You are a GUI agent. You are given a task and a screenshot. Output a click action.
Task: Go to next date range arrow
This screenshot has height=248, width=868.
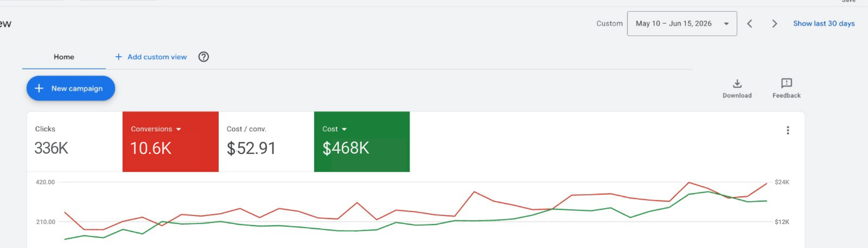tap(774, 24)
